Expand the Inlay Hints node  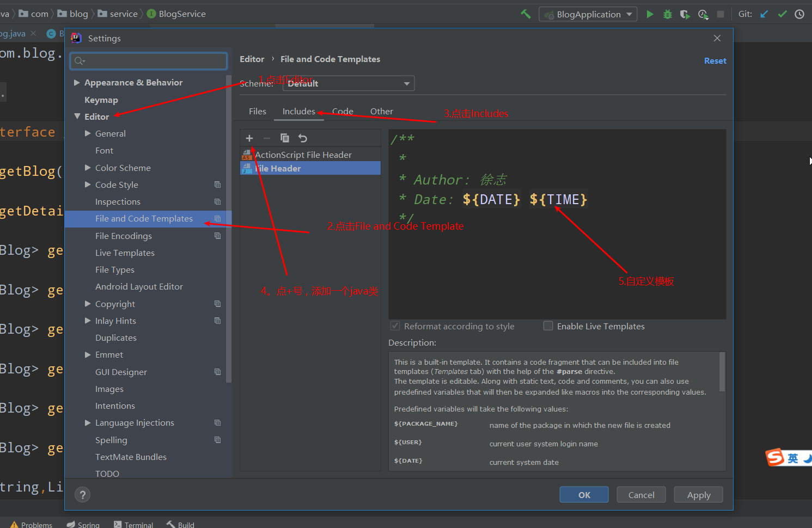[x=88, y=321]
